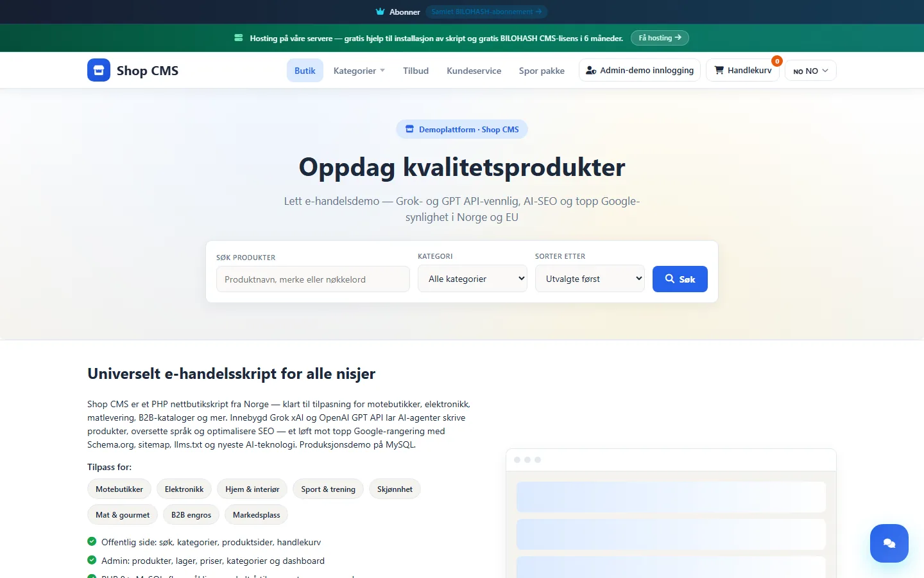The width and height of the screenshot is (924, 578).
Task: Open Spor pakke in the navigation
Action: pos(542,71)
